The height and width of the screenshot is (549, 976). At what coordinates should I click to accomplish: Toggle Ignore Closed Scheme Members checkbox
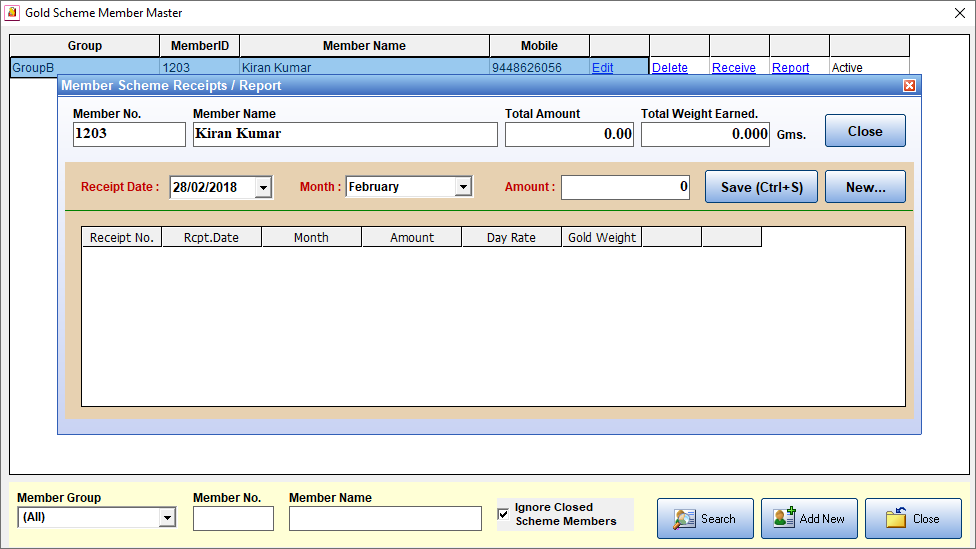(x=503, y=514)
